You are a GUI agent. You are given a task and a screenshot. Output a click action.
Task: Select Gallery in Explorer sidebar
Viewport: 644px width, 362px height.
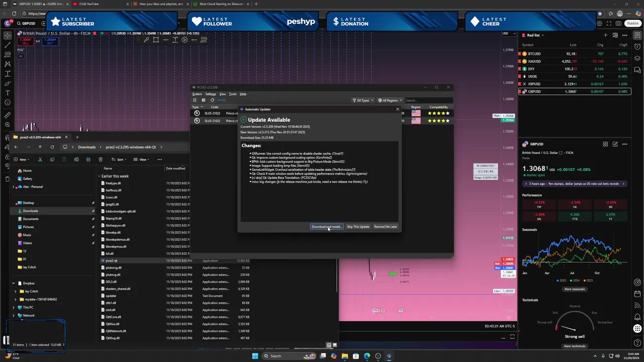(x=28, y=178)
